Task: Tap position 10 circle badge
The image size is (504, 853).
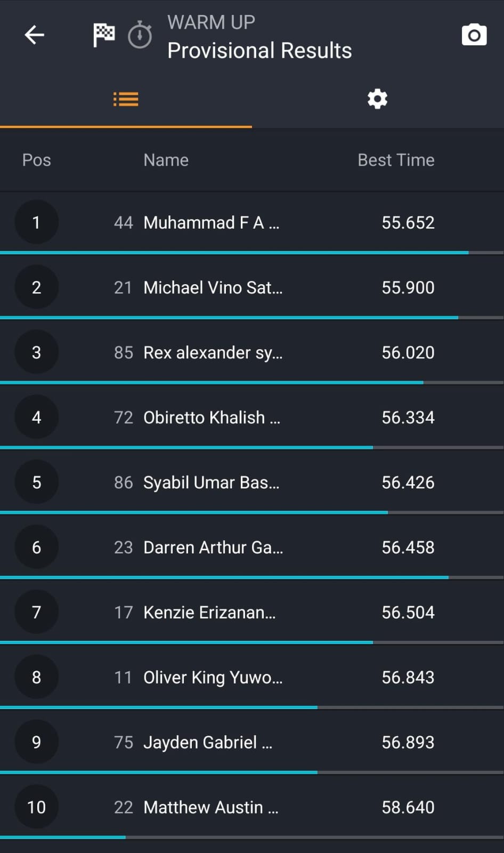Action: 36,807
